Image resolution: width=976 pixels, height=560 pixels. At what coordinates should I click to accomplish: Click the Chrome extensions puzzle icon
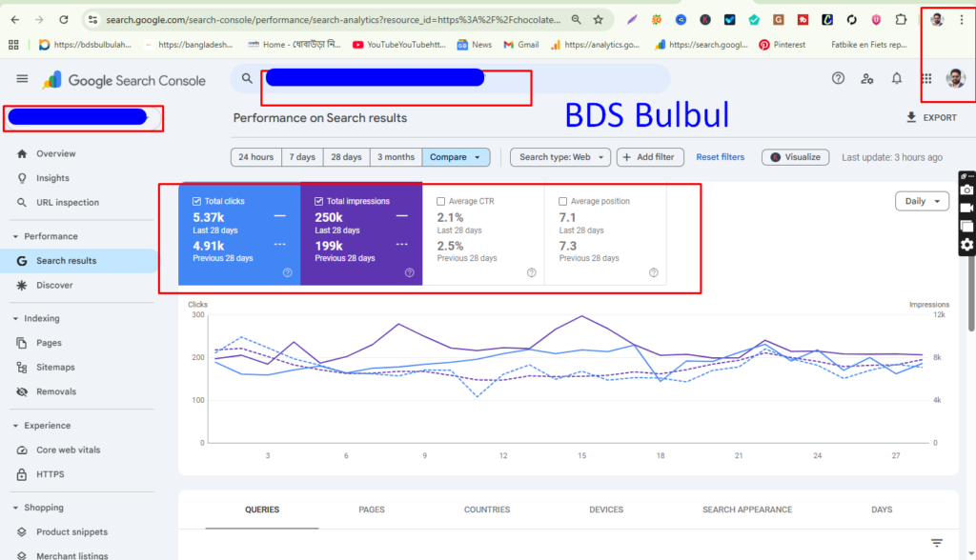point(900,18)
